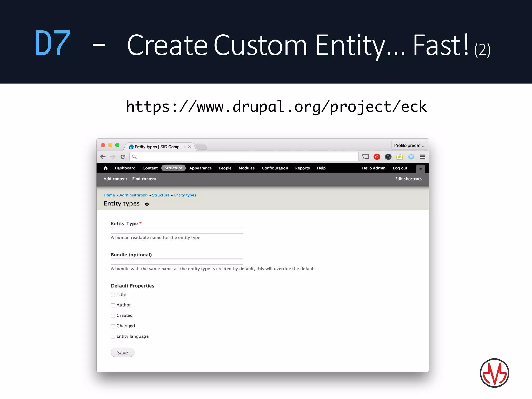Click the plus shortcut icon beside Entity types
The image size is (532, 399).
pyautogui.click(x=147, y=204)
